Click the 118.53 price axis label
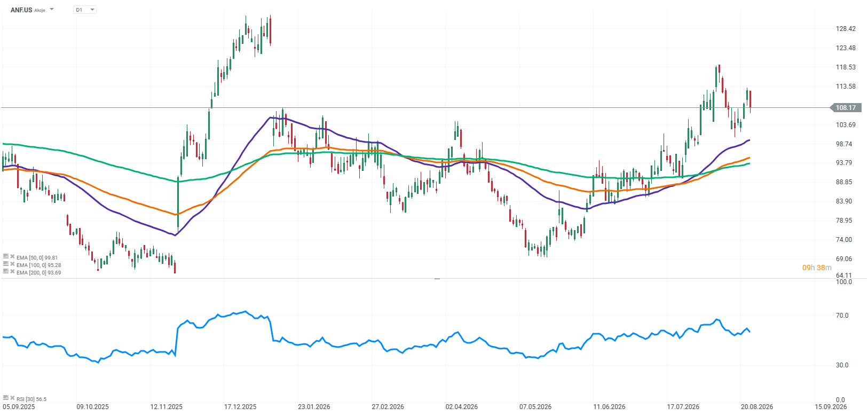This screenshot has width=868, height=416. pyautogui.click(x=846, y=67)
